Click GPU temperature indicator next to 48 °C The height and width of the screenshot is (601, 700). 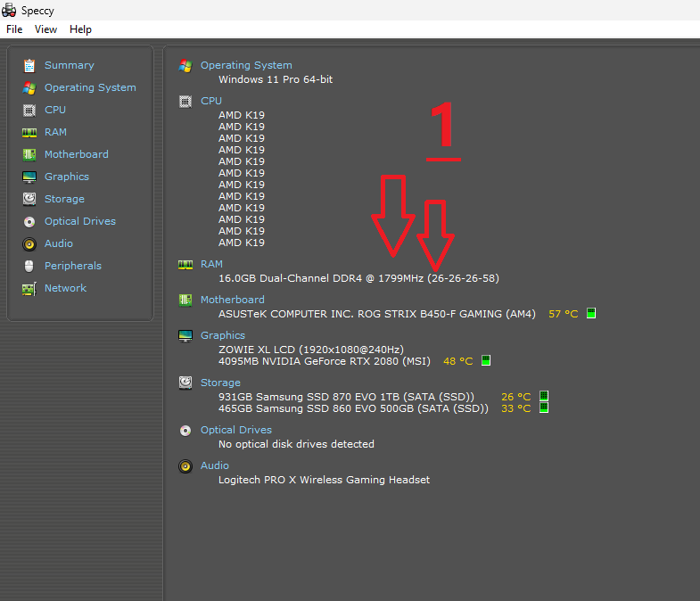486,360
